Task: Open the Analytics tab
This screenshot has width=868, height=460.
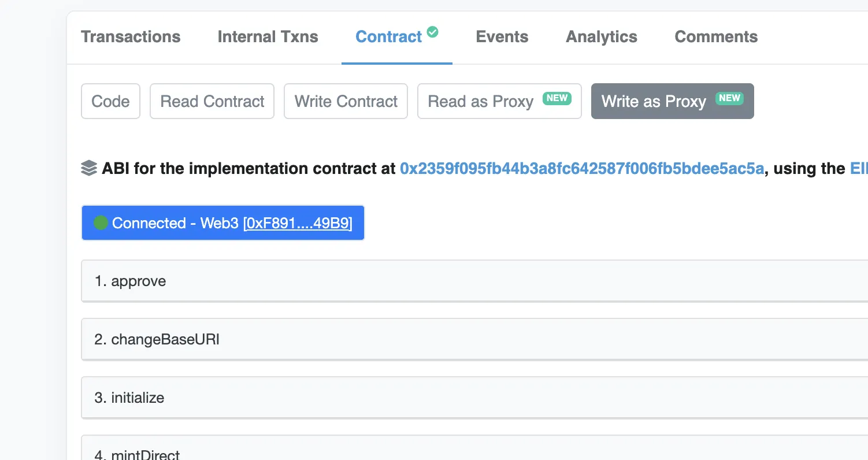Action: pyautogui.click(x=601, y=37)
